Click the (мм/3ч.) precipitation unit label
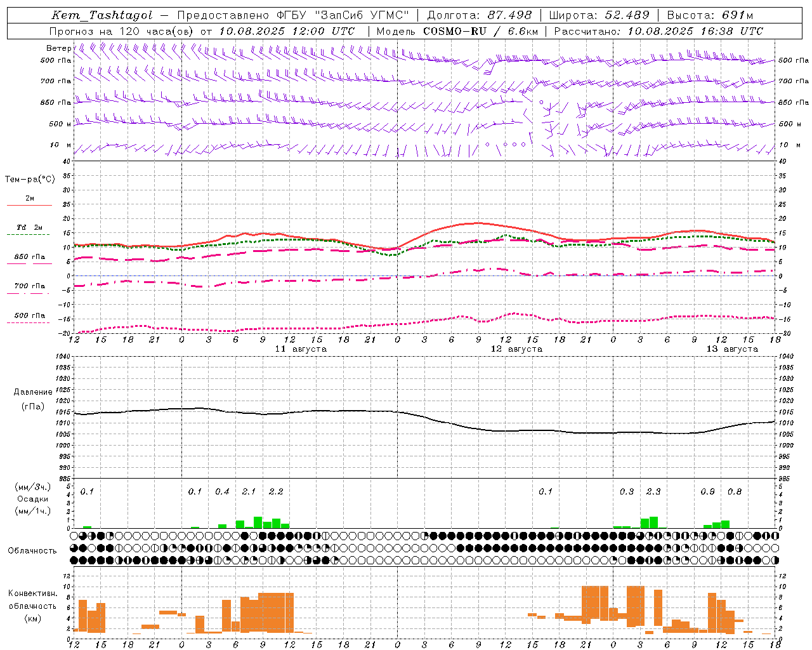The image size is (812, 650). coord(32,487)
